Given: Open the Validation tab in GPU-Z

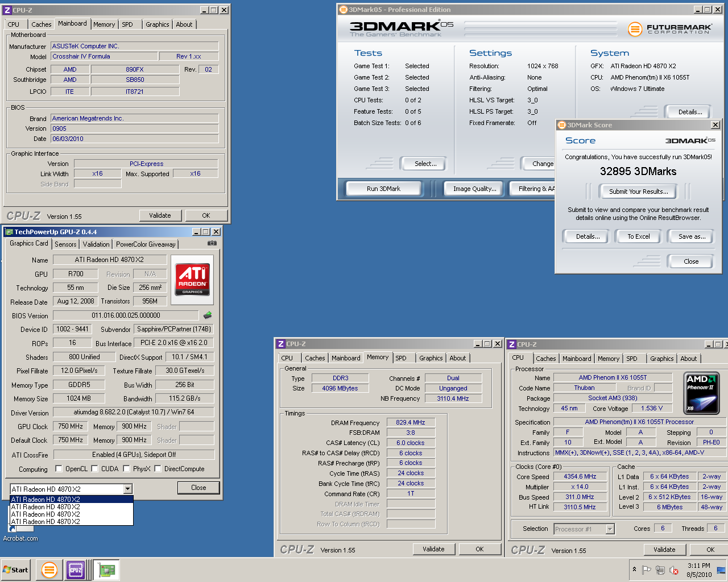Looking at the screenshot, I should [96, 244].
